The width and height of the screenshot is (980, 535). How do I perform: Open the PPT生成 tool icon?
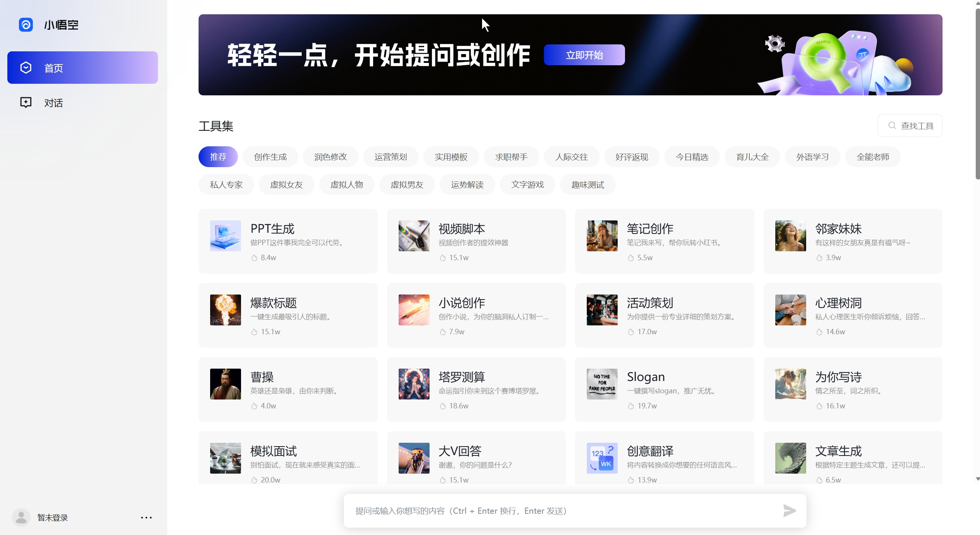(x=226, y=236)
